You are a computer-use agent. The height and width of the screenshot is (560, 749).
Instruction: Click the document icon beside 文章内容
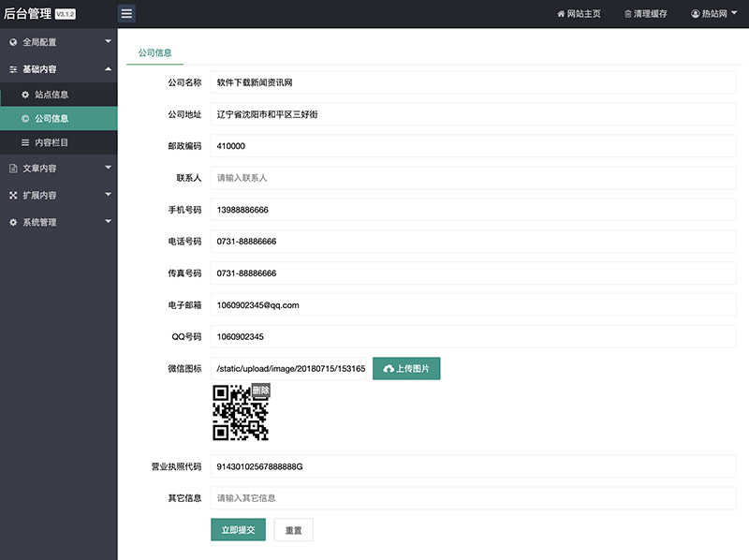13,169
